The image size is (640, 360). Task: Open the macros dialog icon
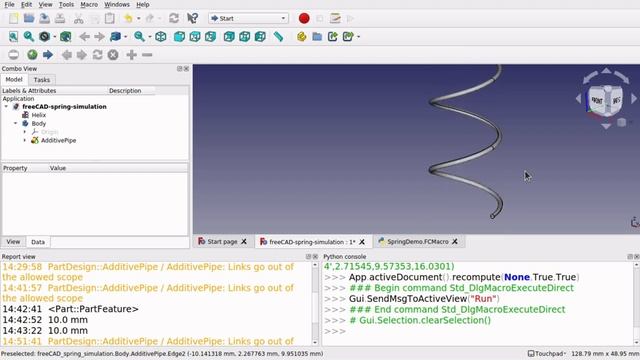pyautogui.click(x=335, y=18)
